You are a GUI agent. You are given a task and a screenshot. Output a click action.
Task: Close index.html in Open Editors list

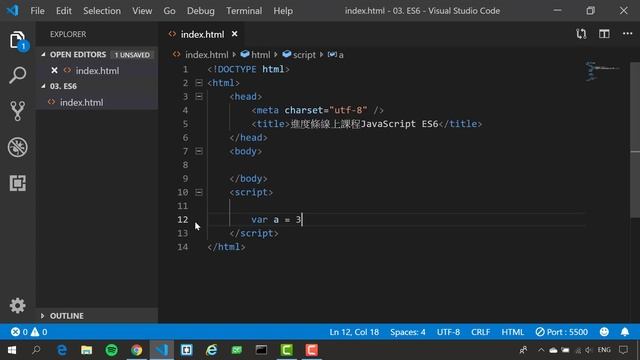(x=54, y=70)
